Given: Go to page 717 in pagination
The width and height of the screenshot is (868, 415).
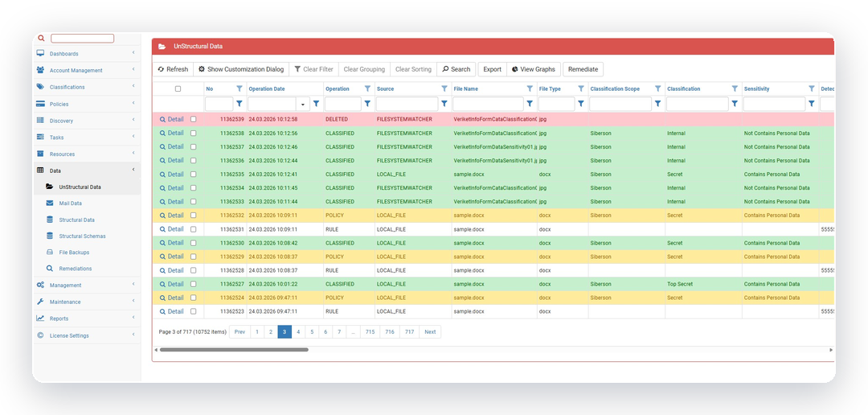Looking at the screenshot, I should 409,332.
